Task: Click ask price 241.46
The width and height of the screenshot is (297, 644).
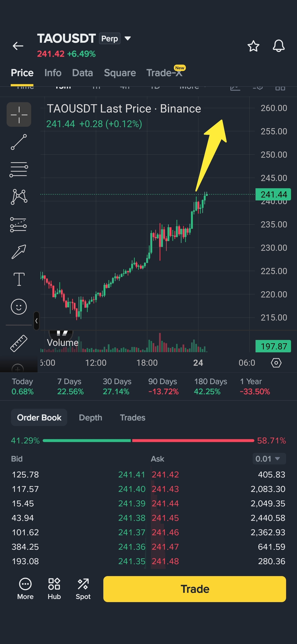Action: 165,532
